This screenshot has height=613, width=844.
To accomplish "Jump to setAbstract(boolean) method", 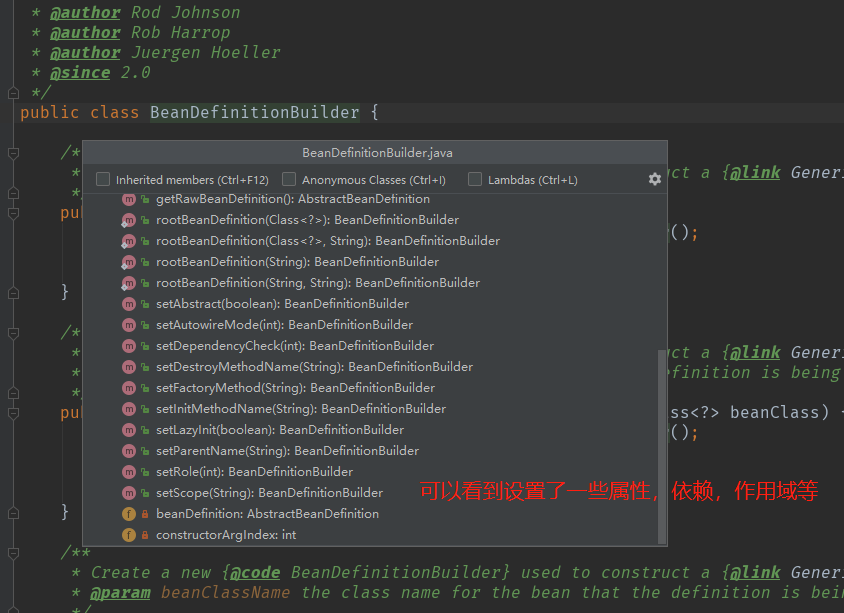I will point(282,304).
